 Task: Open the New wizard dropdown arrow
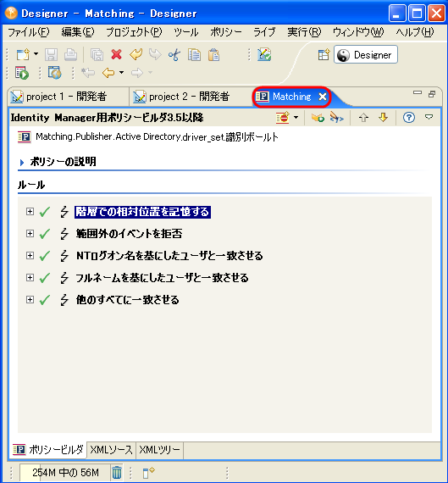36,54
